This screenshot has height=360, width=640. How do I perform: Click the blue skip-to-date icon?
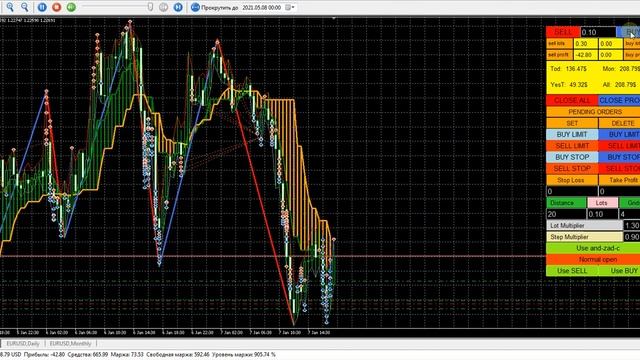click(x=196, y=7)
